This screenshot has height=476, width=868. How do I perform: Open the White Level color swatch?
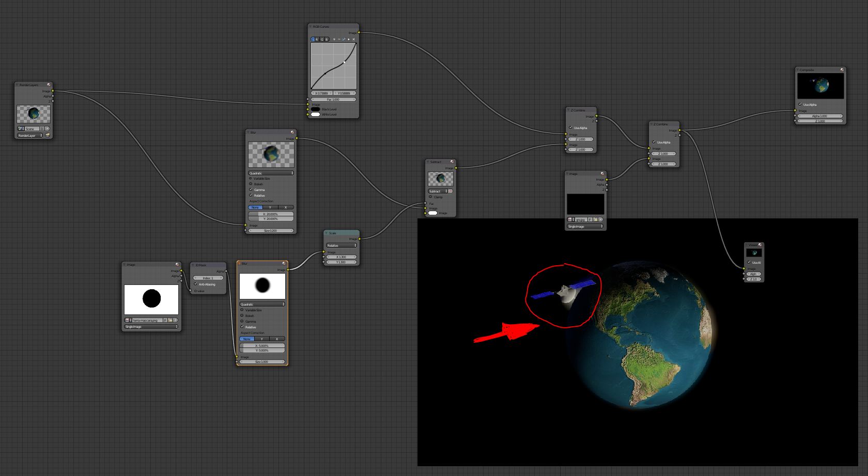point(315,114)
